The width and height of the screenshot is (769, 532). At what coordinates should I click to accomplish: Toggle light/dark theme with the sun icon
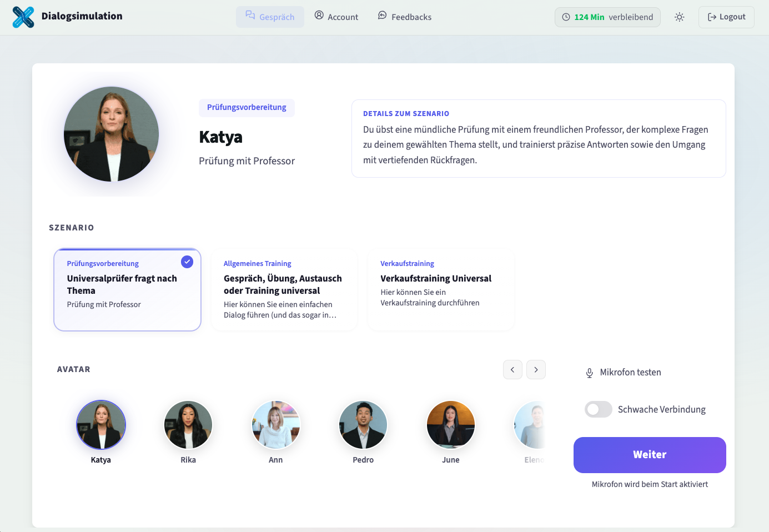pyautogui.click(x=680, y=17)
